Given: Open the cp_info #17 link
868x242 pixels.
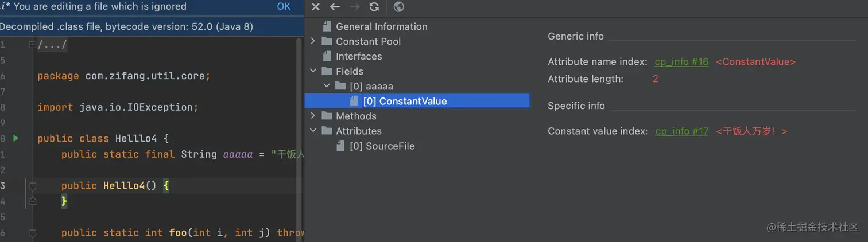Looking at the screenshot, I should click(x=681, y=131).
